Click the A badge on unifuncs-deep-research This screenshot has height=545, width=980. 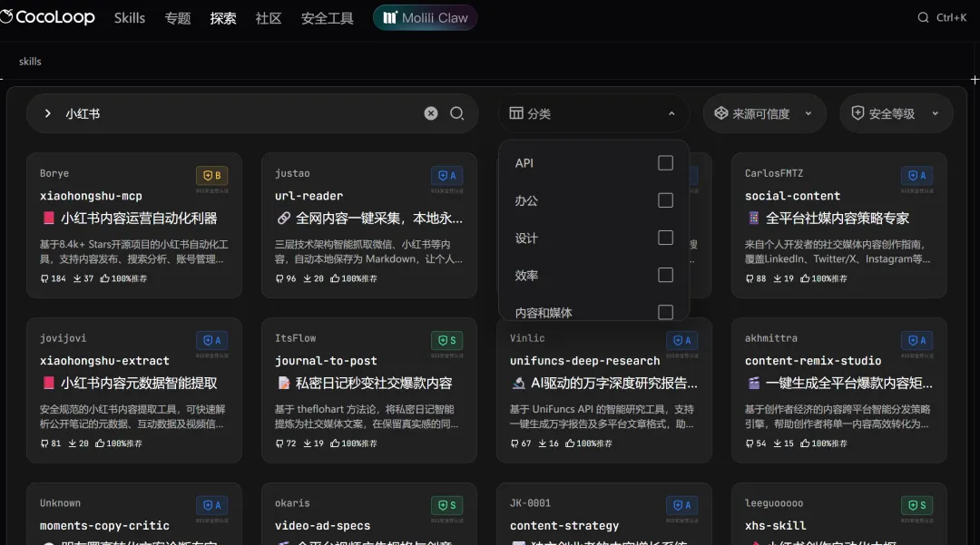[x=681, y=340]
